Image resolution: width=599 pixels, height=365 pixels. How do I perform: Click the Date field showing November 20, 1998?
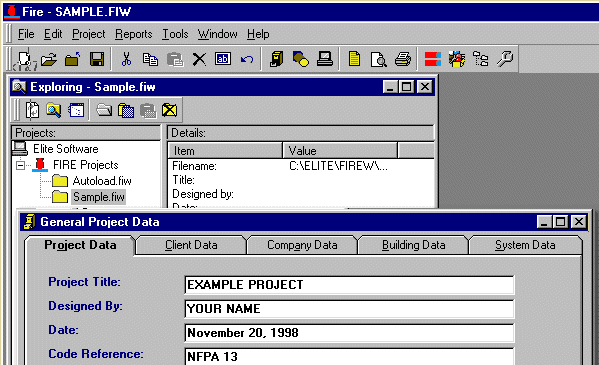349,333
